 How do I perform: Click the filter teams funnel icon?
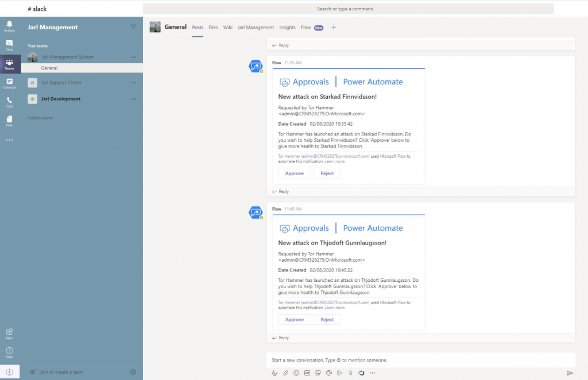coord(133,27)
